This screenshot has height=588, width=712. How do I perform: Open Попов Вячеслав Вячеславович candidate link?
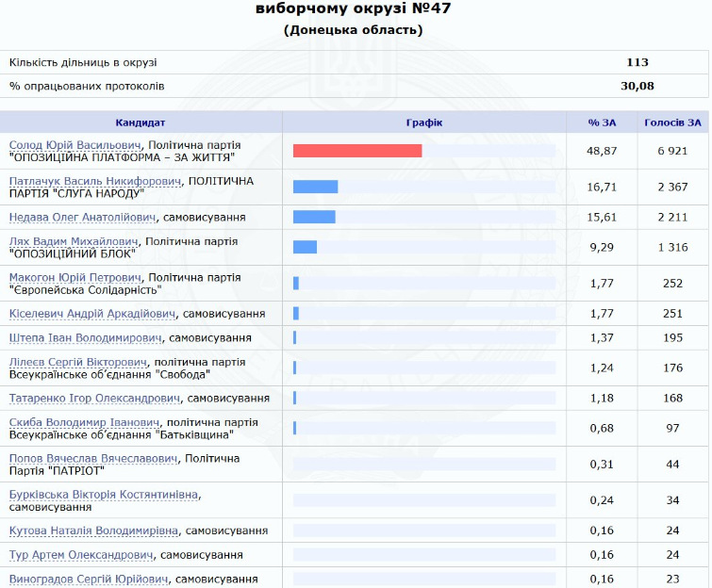(93, 458)
